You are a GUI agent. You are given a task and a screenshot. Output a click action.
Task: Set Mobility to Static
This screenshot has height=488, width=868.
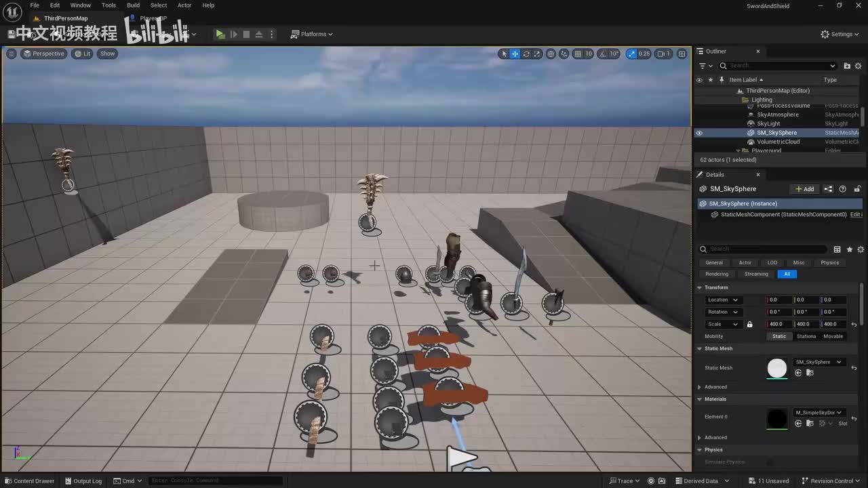point(779,336)
